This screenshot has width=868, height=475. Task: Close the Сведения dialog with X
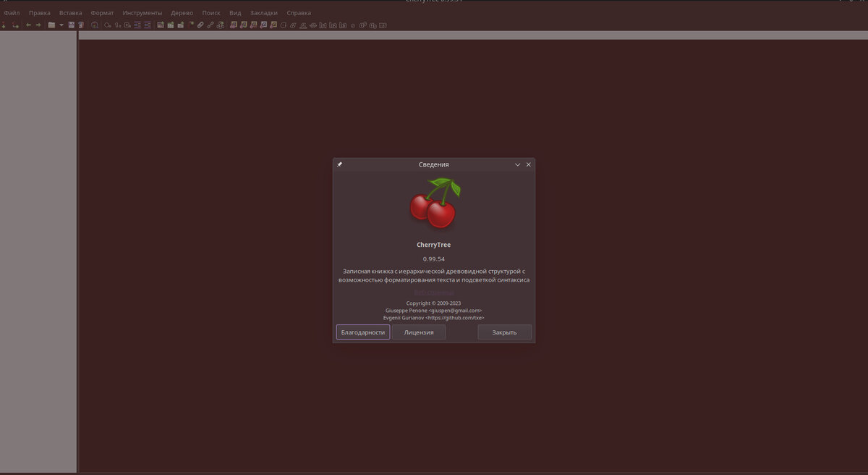click(x=528, y=164)
